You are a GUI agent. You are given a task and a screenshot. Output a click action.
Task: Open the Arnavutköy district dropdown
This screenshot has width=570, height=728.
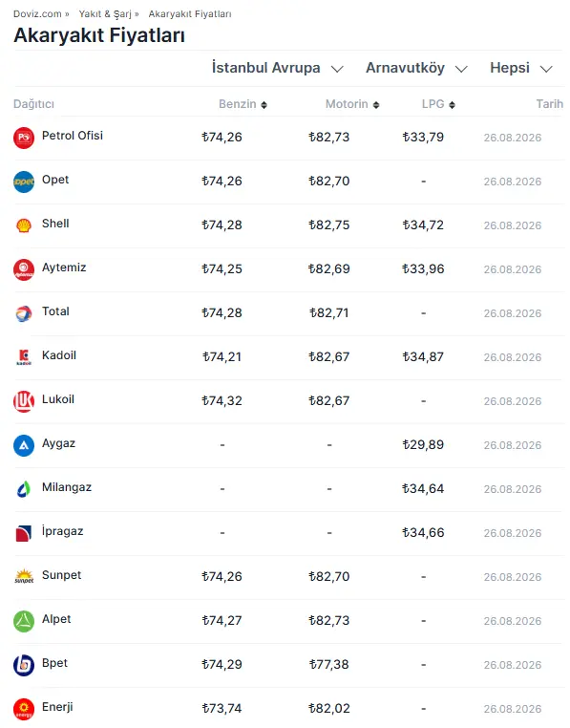(x=416, y=68)
